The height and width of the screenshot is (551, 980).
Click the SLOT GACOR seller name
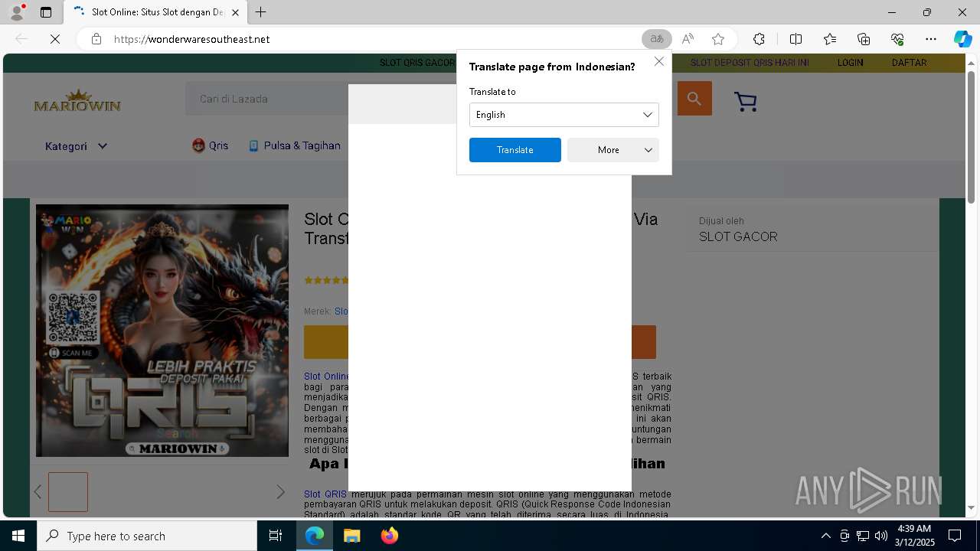(738, 237)
